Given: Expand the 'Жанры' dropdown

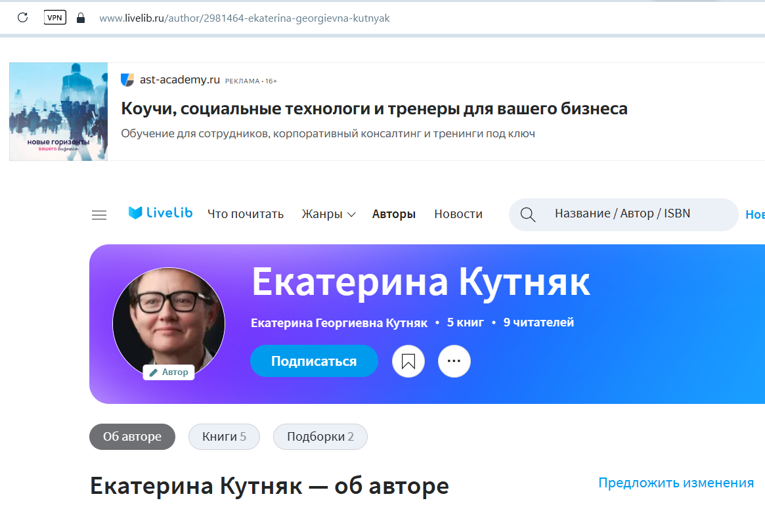Looking at the screenshot, I should point(328,213).
